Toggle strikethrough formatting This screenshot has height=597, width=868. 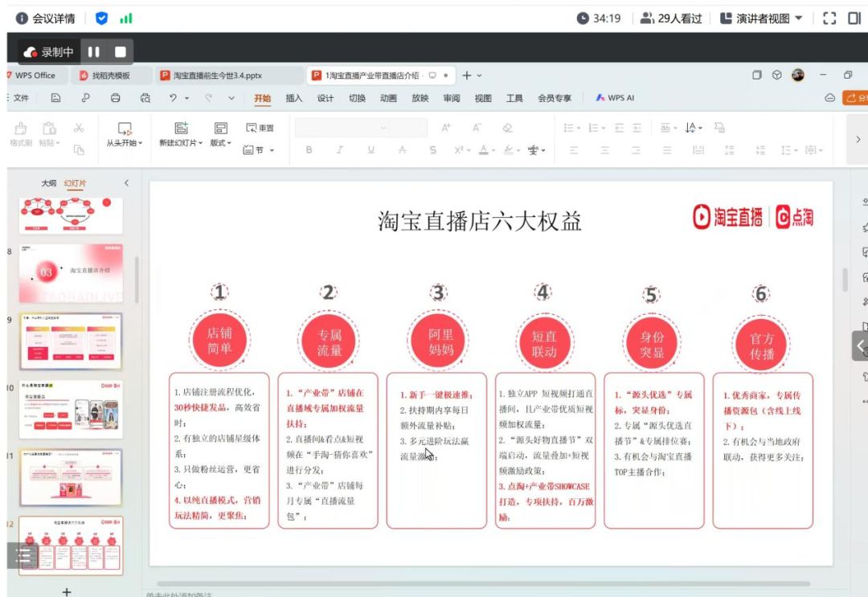[402, 150]
